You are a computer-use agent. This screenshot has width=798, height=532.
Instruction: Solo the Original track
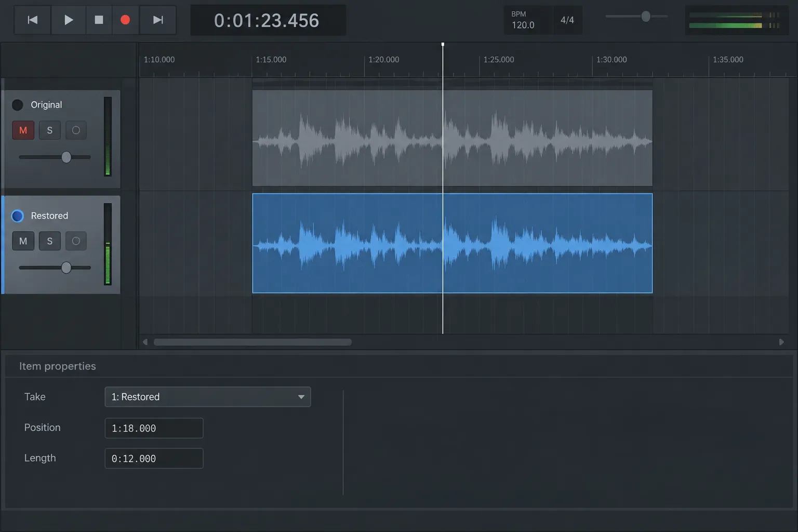point(50,130)
